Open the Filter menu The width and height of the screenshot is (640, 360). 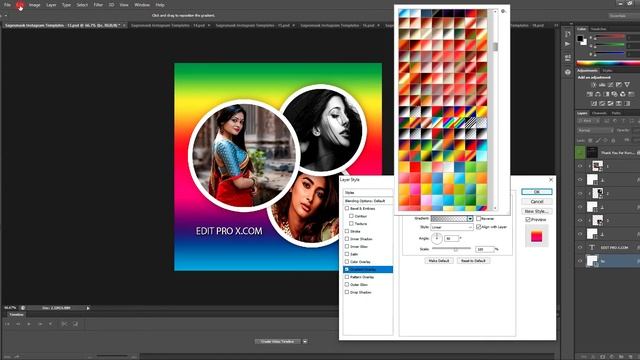pyautogui.click(x=98, y=5)
